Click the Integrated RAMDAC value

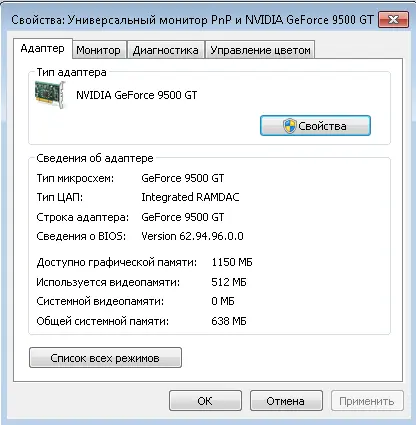[190, 197]
